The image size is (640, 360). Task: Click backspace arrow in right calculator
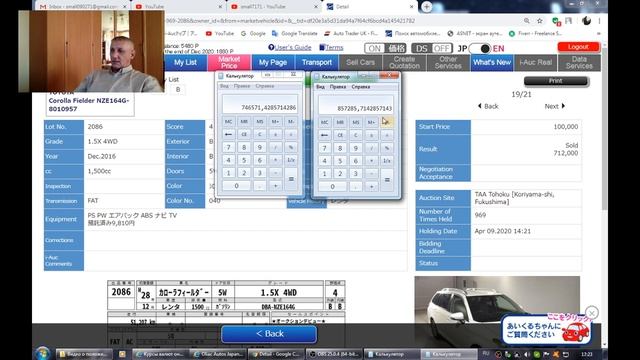tap(324, 135)
